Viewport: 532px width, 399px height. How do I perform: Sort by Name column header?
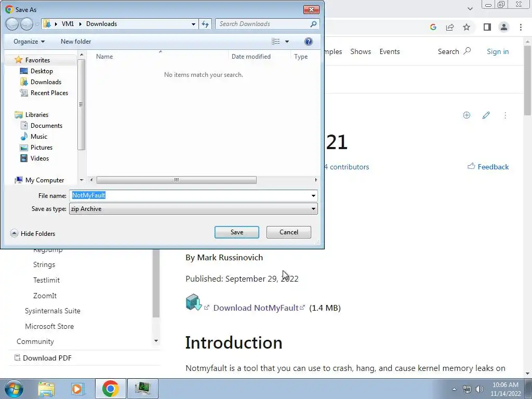(x=104, y=56)
